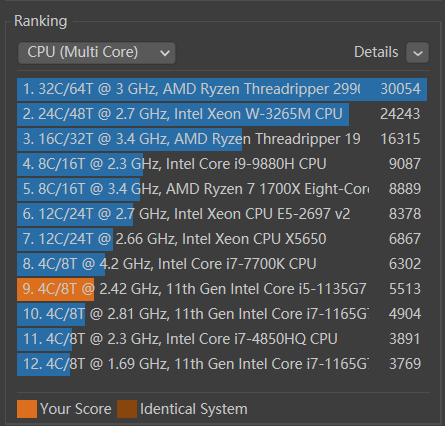Select the Intel Core i9-9880H entry

tap(222, 164)
